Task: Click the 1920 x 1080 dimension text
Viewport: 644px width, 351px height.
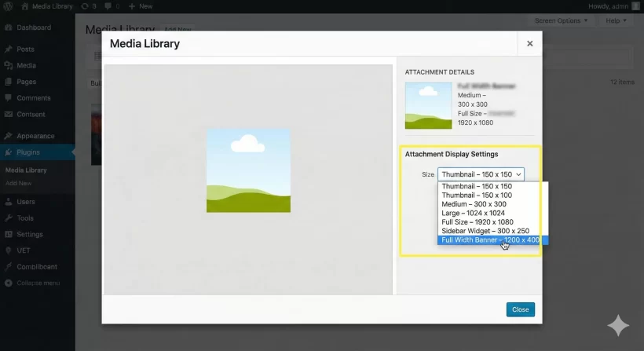Action: tap(476, 122)
